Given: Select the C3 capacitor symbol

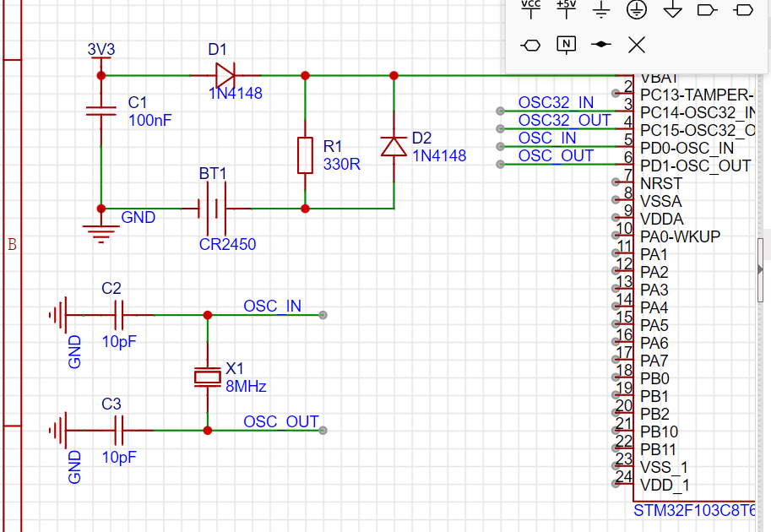Looking at the screenshot, I should tap(118, 430).
